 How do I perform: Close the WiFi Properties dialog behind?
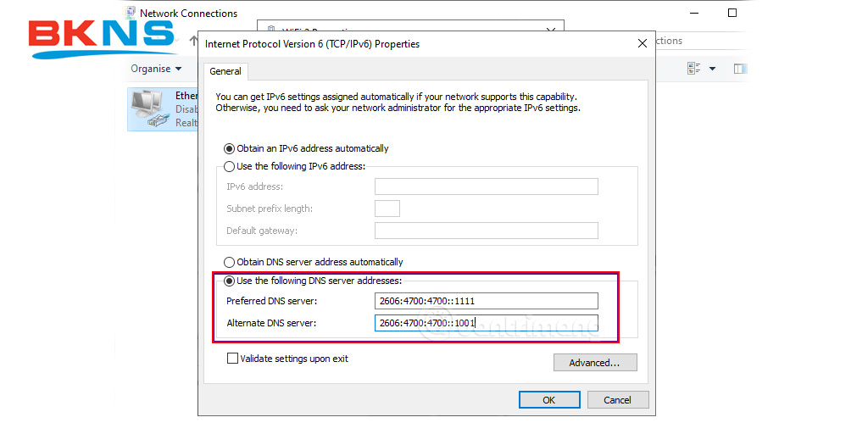pyautogui.click(x=551, y=31)
